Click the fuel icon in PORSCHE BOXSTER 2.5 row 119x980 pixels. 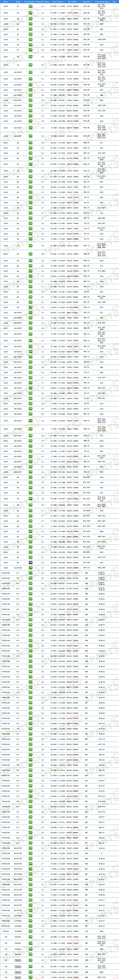[x=31, y=848]
